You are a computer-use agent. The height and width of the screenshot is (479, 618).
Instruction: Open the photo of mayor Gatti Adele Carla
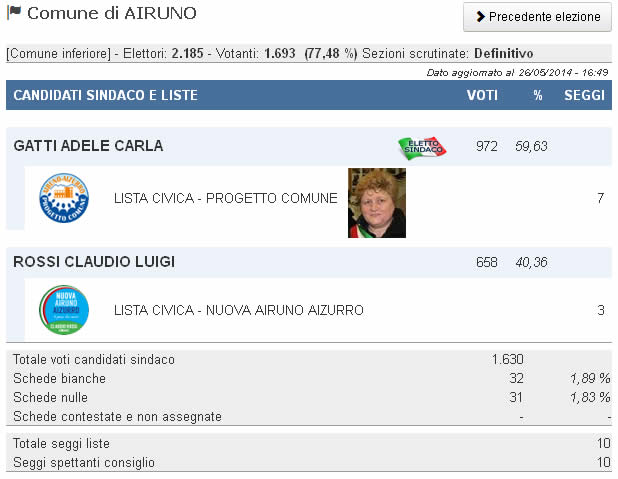pyautogui.click(x=377, y=203)
